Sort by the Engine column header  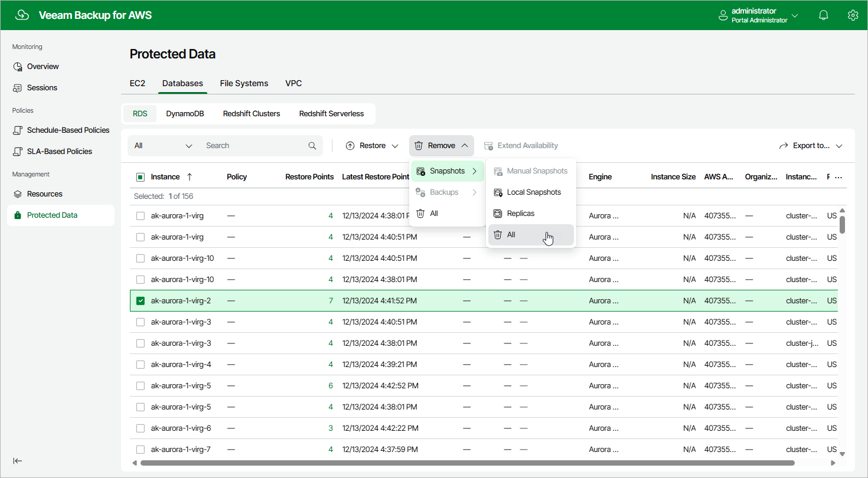(600, 177)
